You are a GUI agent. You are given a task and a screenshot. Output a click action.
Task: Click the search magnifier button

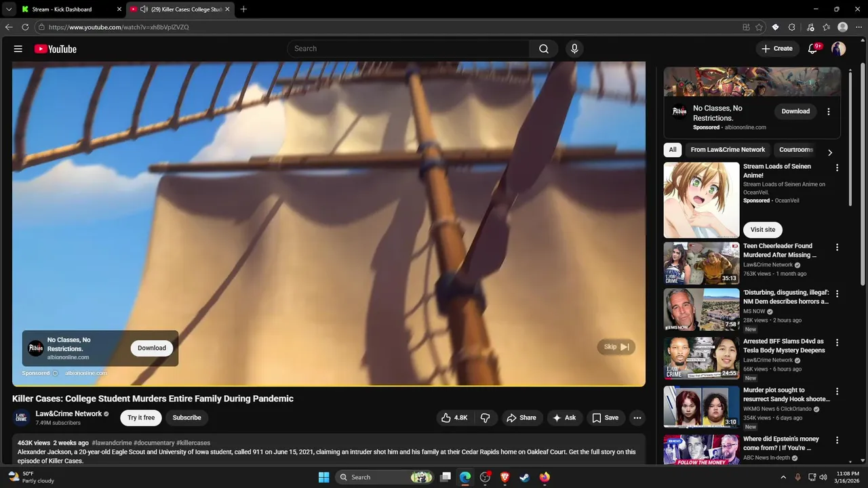click(x=544, y=49)
